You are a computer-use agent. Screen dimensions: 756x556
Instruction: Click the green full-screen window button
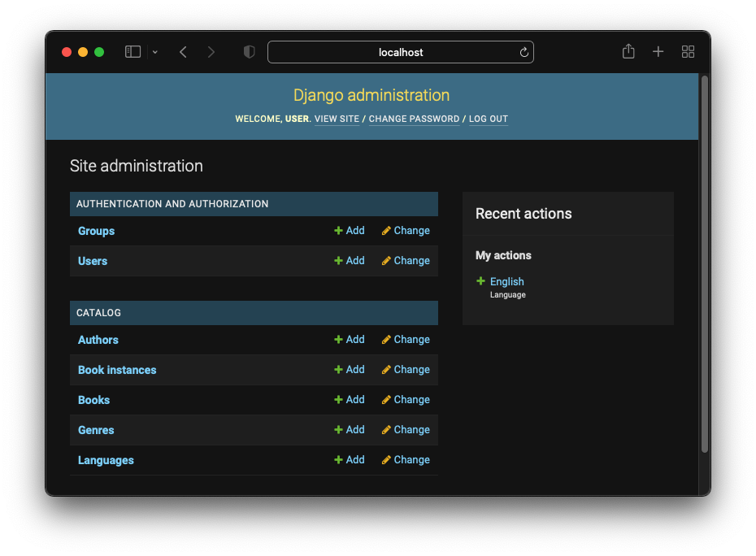(x=99, y=52)
